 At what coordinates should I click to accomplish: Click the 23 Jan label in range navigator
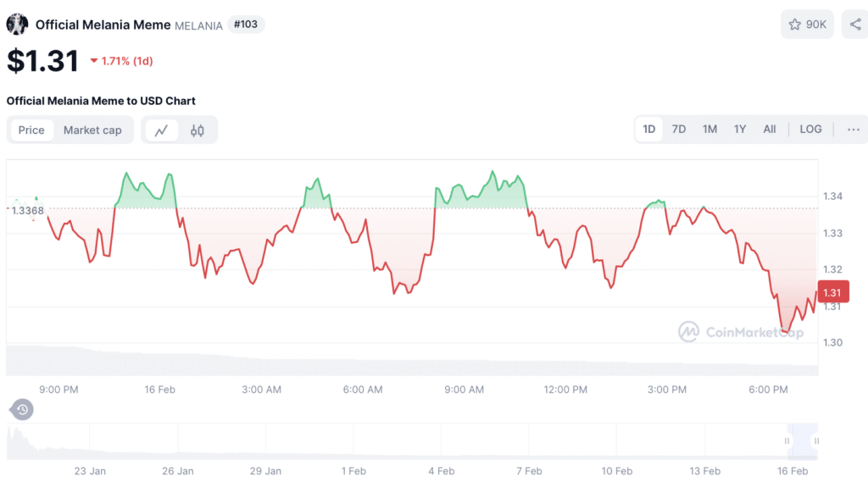[x=90, y=471]
